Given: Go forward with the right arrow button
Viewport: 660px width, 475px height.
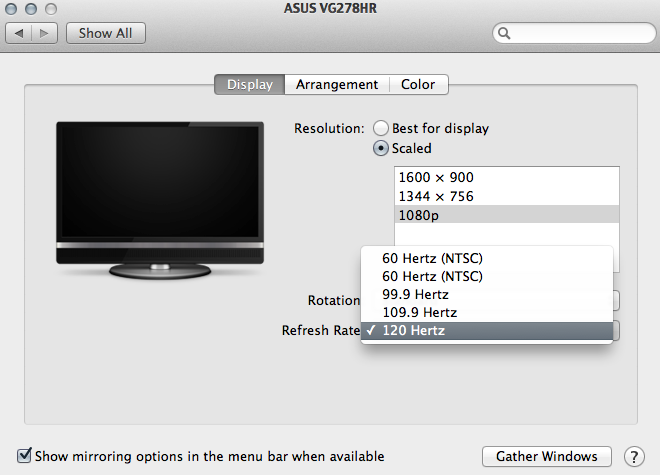Looking at the screenshot, I should coord(44,33).
